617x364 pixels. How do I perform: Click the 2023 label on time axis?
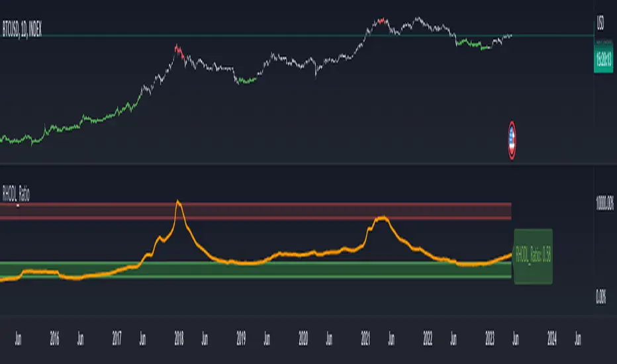[489, 338]
